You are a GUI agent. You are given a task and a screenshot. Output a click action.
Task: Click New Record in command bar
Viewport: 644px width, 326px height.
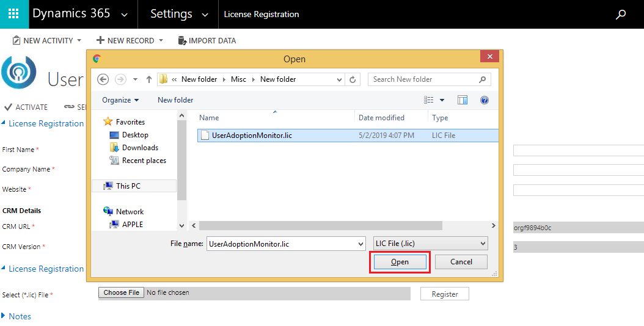pos(130,40)
